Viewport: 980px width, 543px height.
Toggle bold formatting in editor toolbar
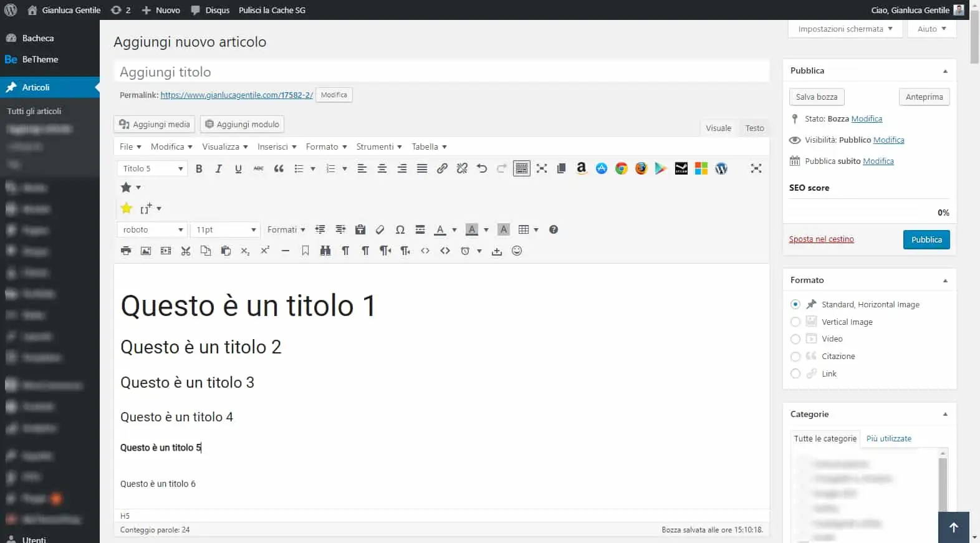pos(199,169)
